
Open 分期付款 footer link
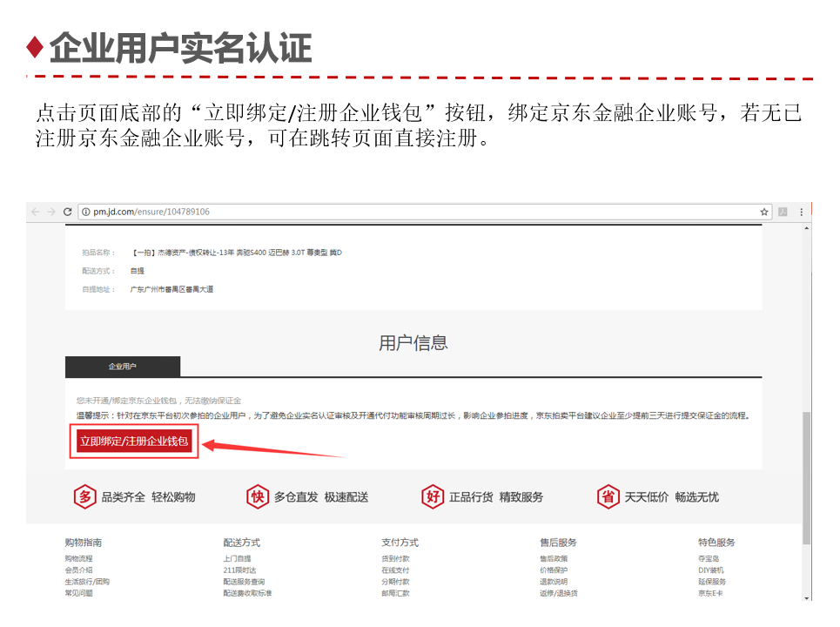pos(395,582)
